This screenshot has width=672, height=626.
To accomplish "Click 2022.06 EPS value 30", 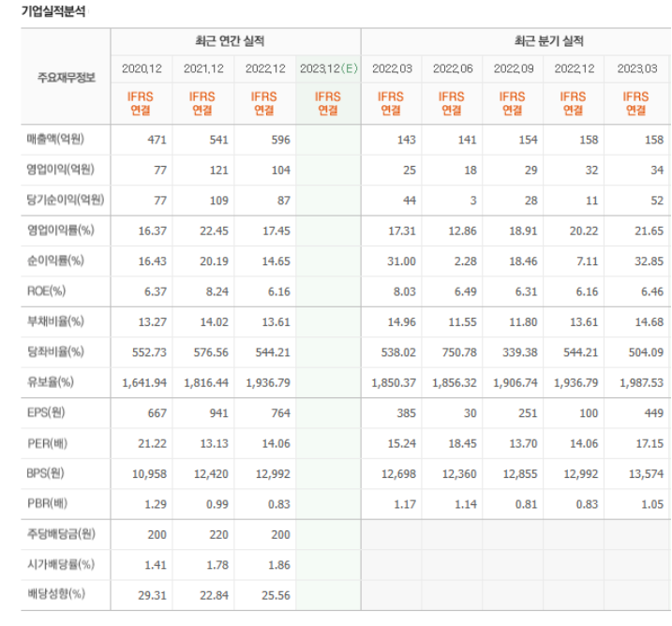I will [x=470, y=413].
